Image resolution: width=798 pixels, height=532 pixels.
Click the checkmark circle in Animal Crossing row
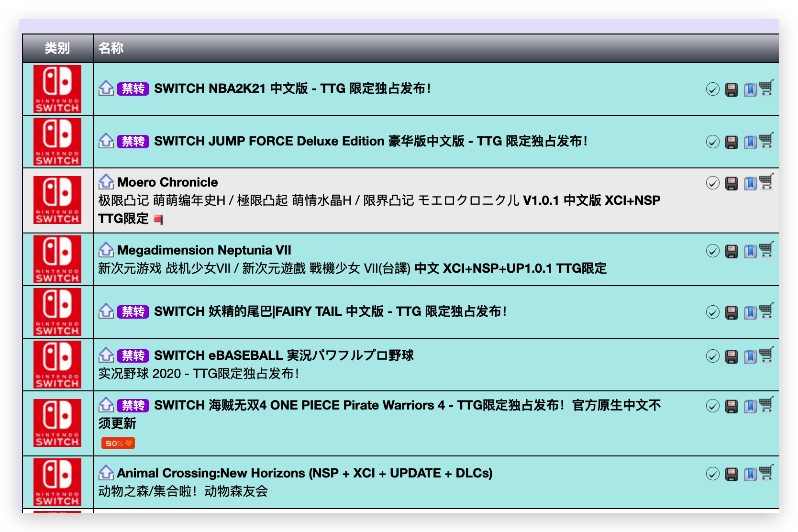click(x=712, y=474)
